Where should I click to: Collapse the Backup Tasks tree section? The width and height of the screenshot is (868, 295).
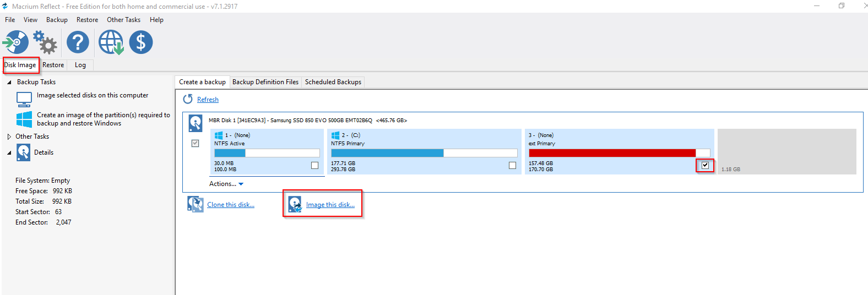point(9,82)
